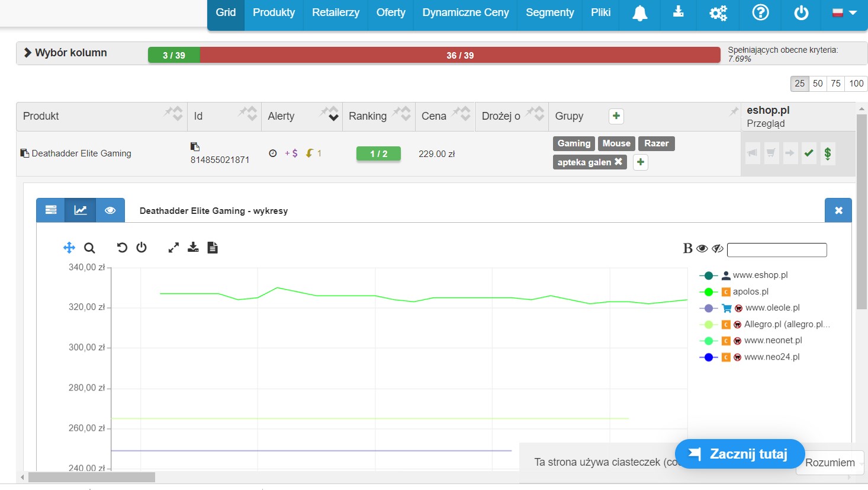Toggle apolos.pl series visibility in legend
Image resolution: width=868 pixels, height=490 pixels.
pyautogui.click(x=750, y=292)
